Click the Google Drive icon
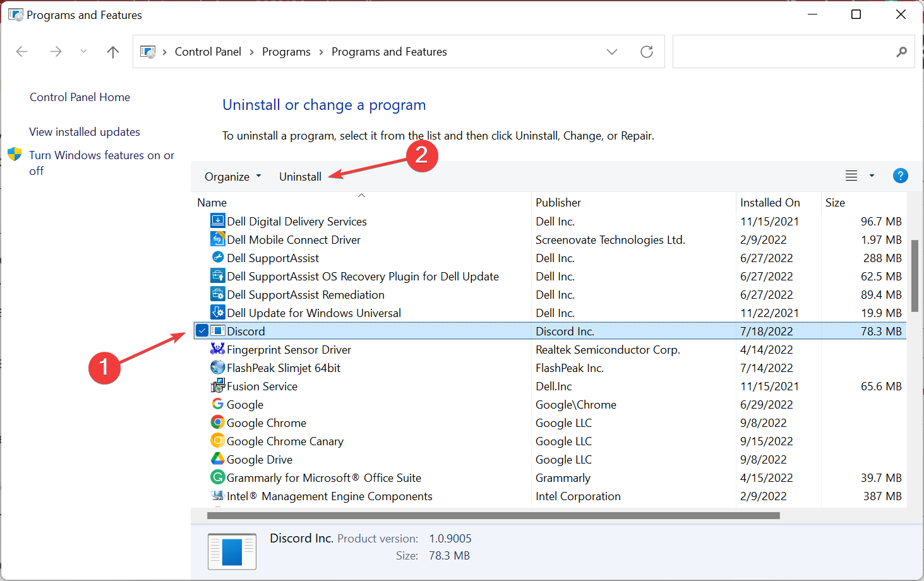Viewport: 924px width, 581px height. point(217,458)
